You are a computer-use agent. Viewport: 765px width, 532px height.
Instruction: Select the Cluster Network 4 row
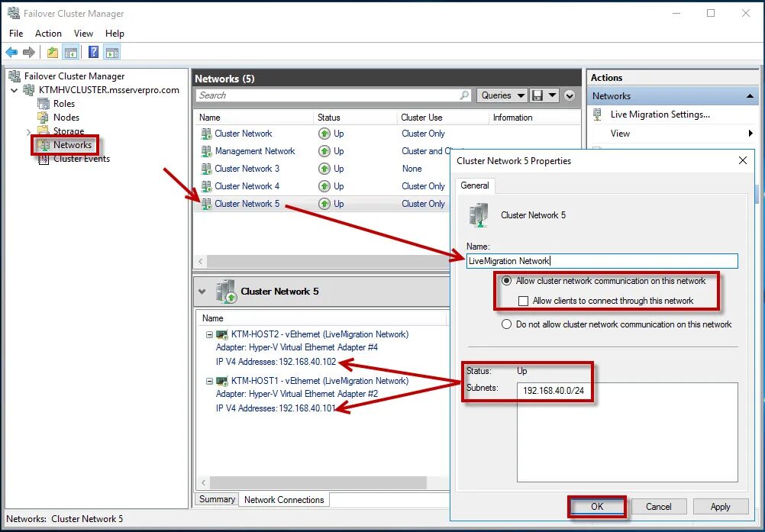[322, 186]
